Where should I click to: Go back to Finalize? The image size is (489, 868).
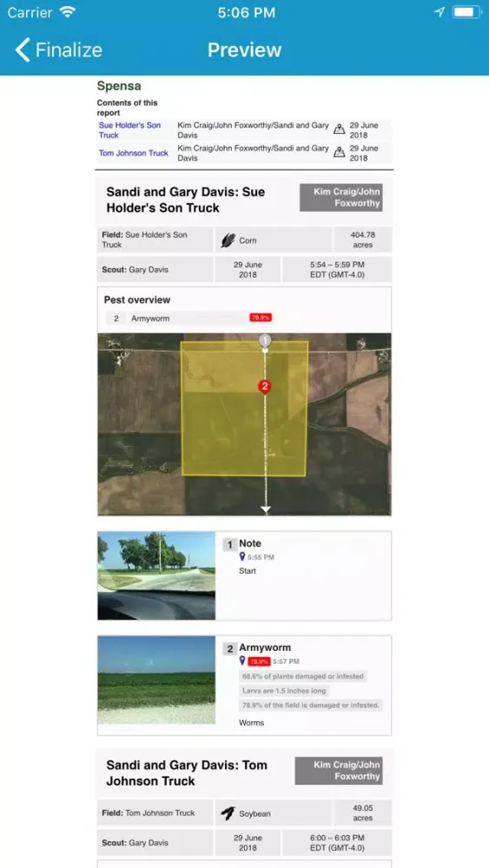click(x=59, y=50)
